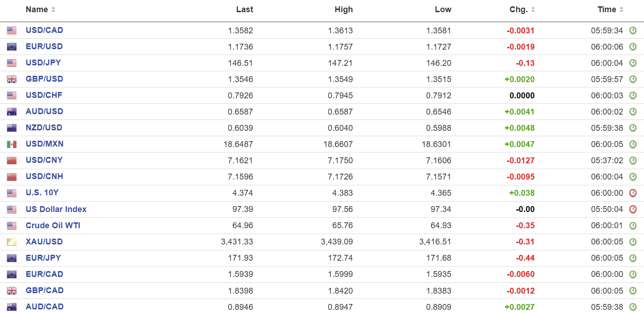Click the Last column header

point(245,9)
